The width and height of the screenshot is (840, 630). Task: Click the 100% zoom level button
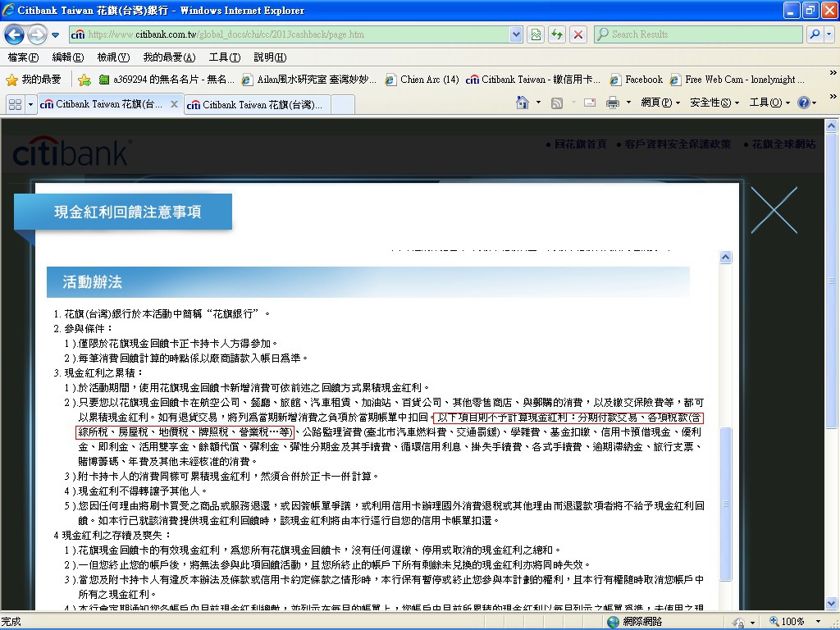click(x=787, y=622)
